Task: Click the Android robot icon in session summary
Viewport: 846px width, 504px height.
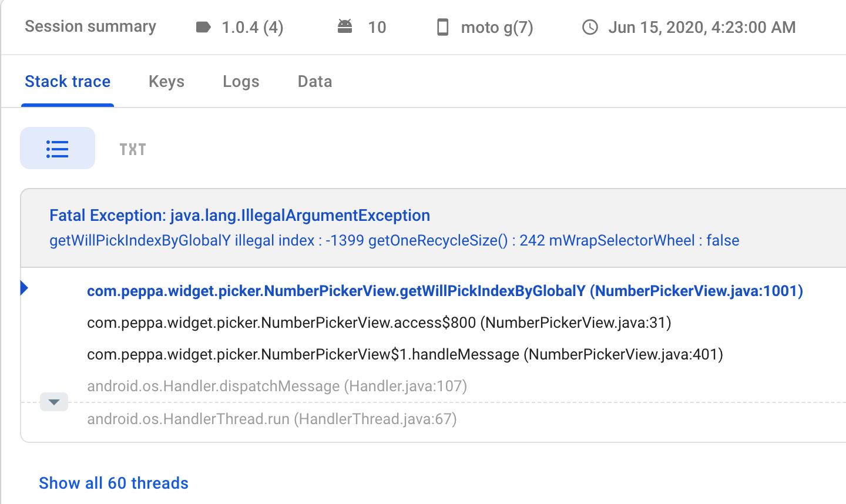Action: (x=344, y=26)
